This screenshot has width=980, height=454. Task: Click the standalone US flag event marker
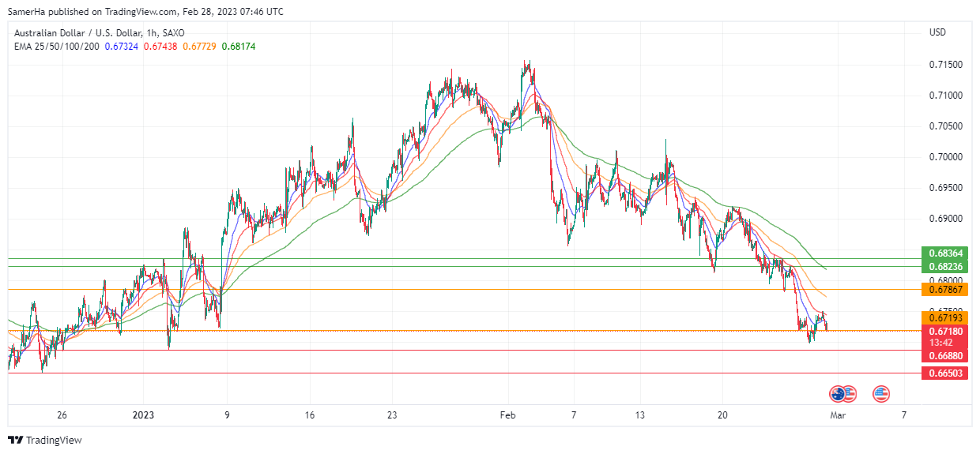click(x=880, y=392)
